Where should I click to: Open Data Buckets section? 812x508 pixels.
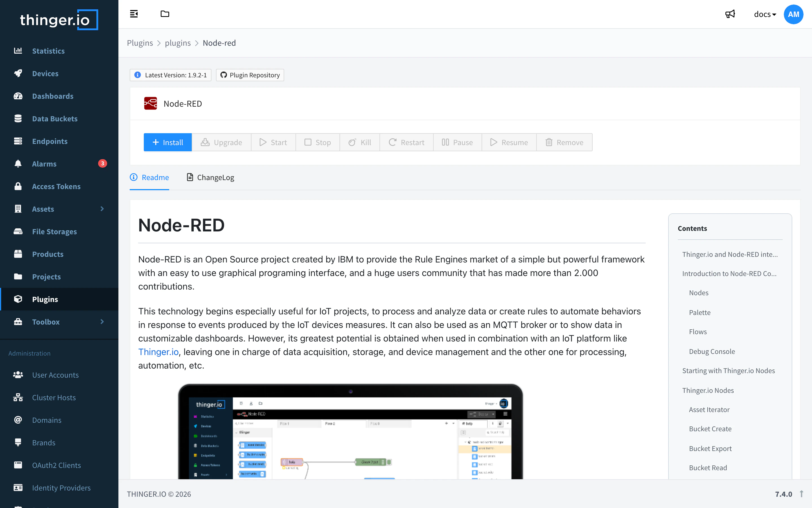click(x=59, y=119)
